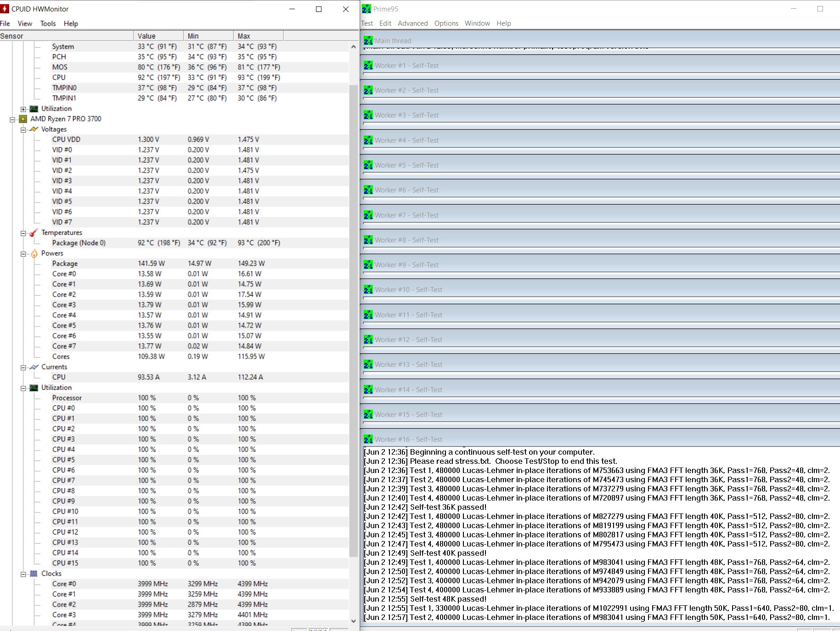Open the HWMonitor Help menu
The width and height of the screenshot is (840, 631).
pos(71,23)
